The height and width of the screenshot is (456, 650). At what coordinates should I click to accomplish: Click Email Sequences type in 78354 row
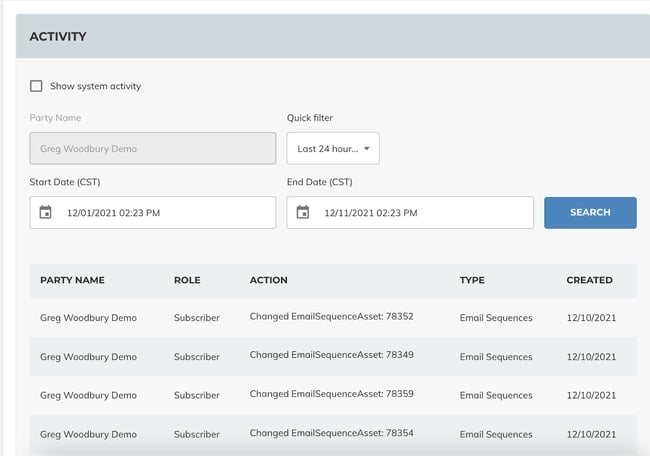point(496,434)
